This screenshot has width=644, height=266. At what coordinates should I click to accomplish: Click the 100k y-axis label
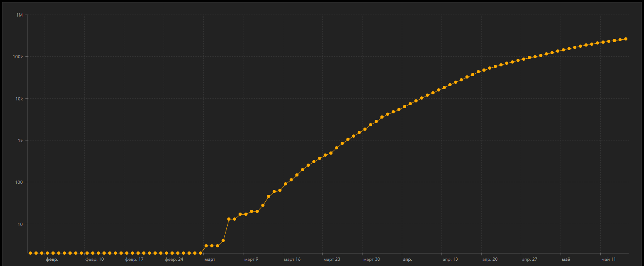18,57
